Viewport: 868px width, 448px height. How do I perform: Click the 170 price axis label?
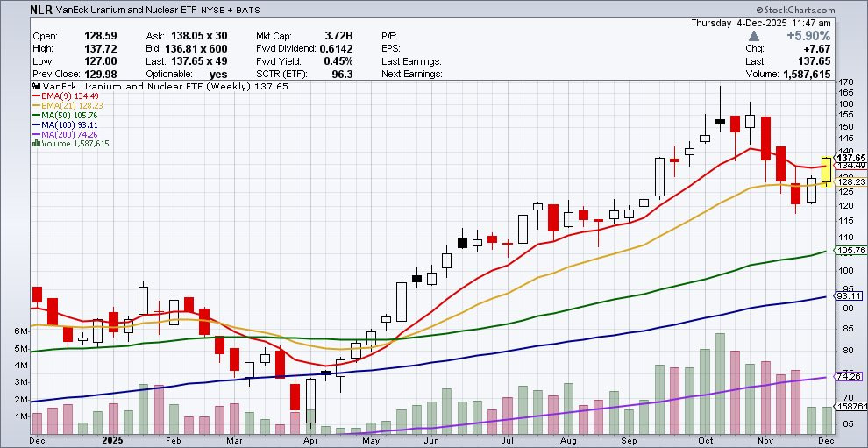click(844, 82)
